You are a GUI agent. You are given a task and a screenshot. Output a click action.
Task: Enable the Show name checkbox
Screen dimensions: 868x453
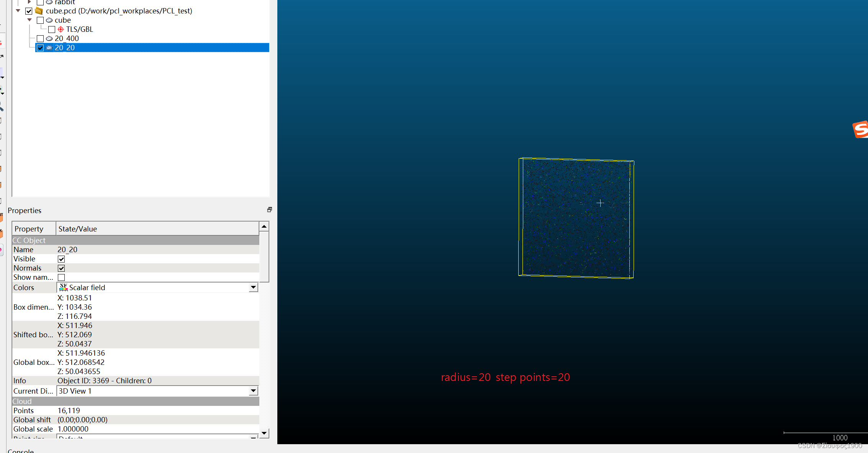(61, 277)
